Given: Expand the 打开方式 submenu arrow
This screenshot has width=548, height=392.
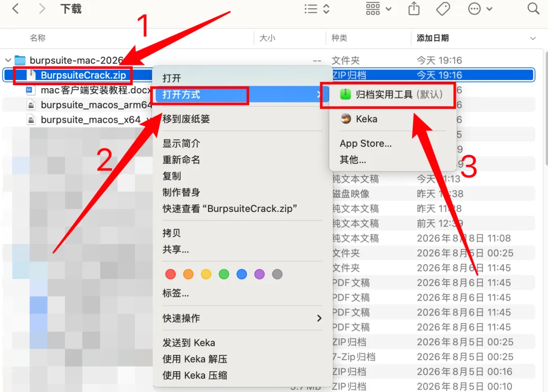Looking at the screenshot, I should (x=318, y=94).
